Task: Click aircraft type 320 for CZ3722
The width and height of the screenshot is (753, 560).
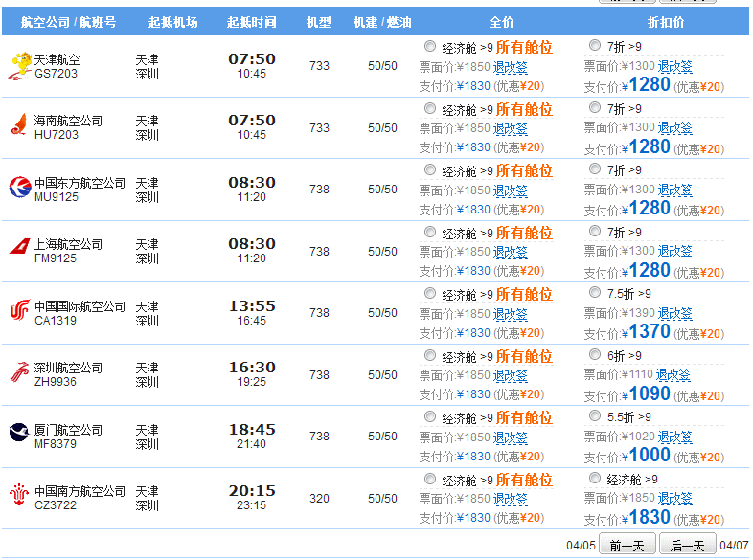Action: [x=319, y=499]
